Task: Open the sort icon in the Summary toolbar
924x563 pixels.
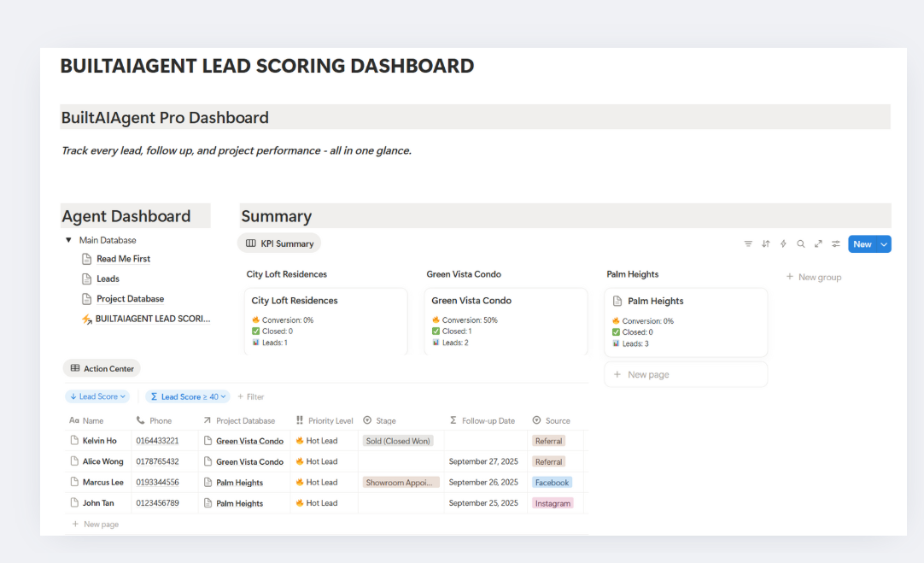Action: pos(766,243)
